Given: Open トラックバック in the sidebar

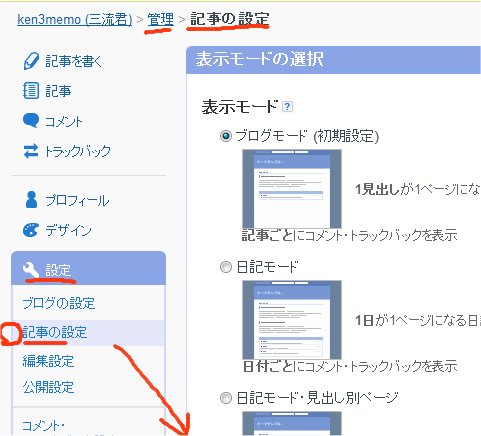Looking at the screenshot, I should pyautogui.click(x=78, y=151).
